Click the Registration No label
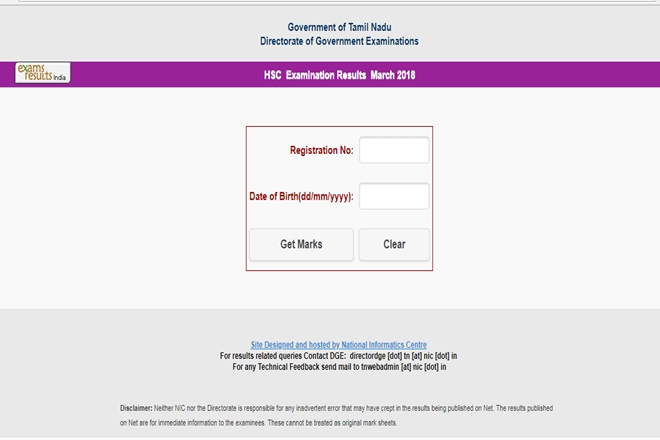Image resolution: width=660 pixels, height=440 pixels. (x=321, y=150)
